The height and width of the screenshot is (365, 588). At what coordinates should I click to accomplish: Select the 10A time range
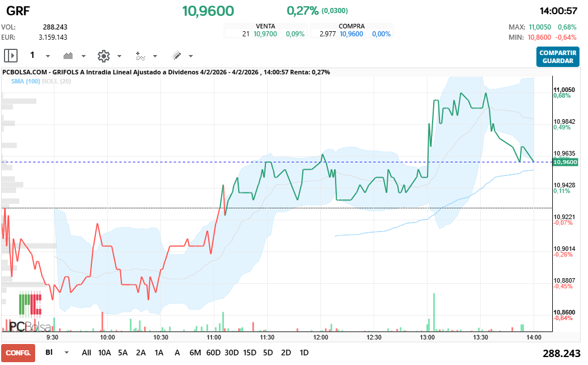(104, 353)
